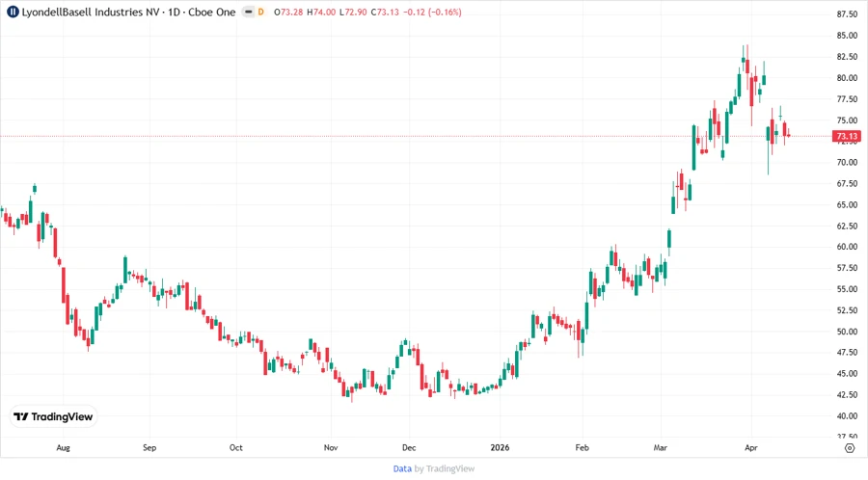Viewport: 868px width, 480px height.
Task: Click the low value L72.90
Action: tap(353, 12)
